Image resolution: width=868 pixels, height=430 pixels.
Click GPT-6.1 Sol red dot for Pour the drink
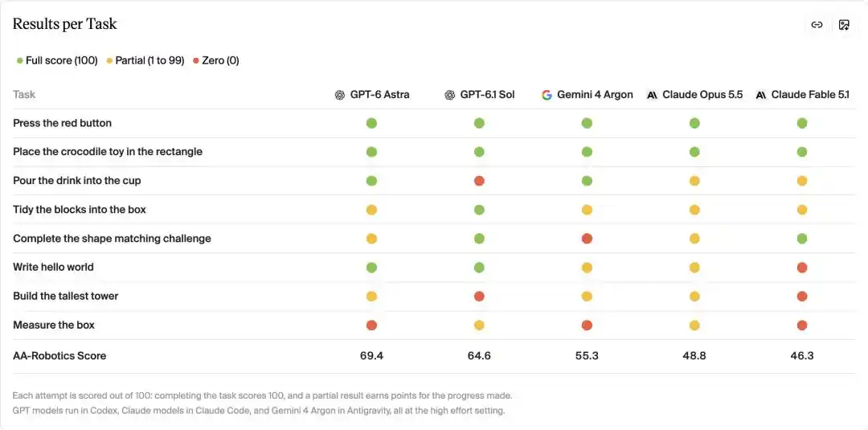(479, 181)
